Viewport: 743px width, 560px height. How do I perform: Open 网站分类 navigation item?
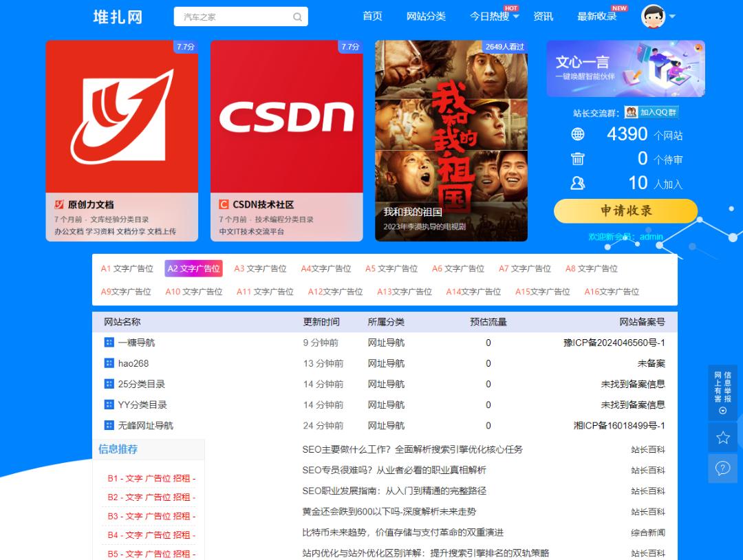pos(426,16)
